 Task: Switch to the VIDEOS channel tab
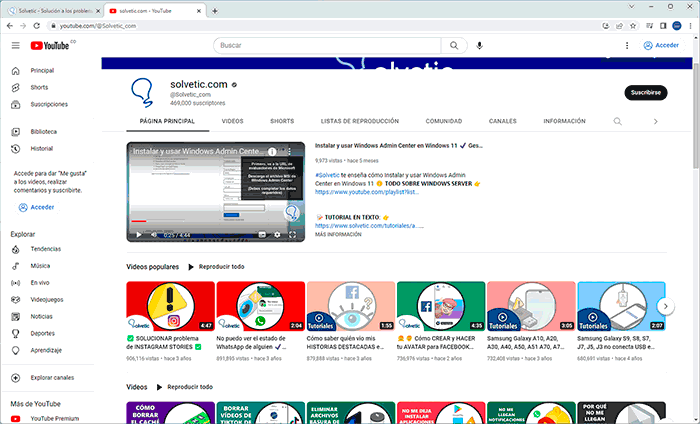click(233, 121)
